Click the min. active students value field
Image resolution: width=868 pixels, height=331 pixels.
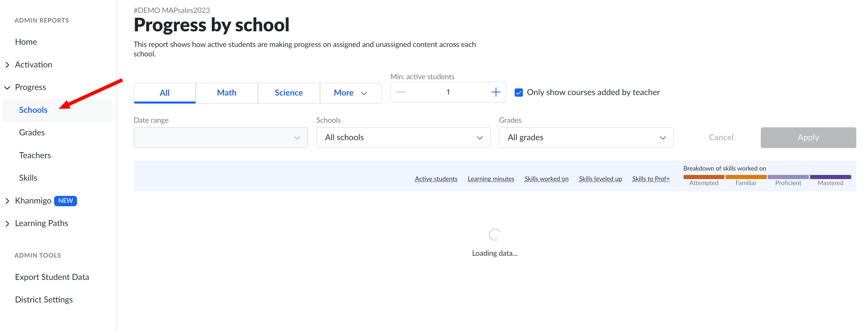click(448, 92)
